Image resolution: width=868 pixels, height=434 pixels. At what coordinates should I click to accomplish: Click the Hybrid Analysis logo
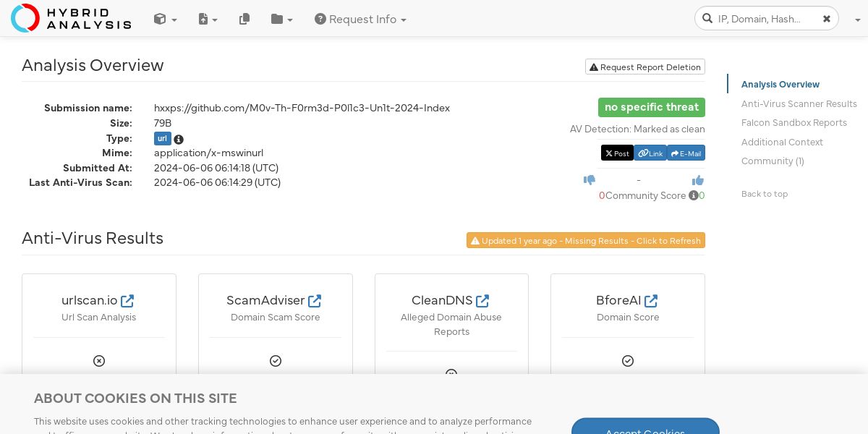[71, 18]
